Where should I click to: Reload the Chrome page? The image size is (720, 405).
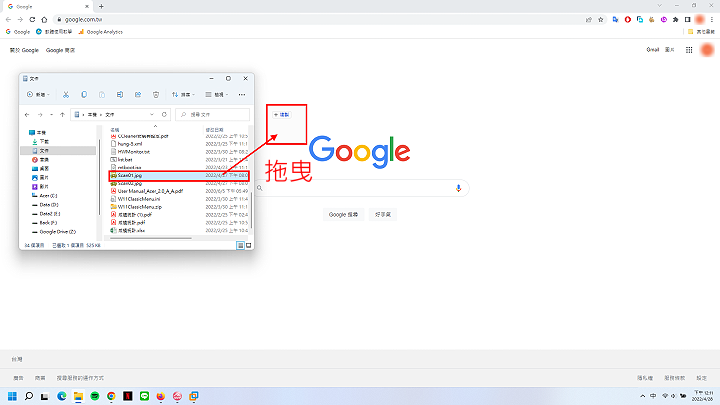pos(32,20)
